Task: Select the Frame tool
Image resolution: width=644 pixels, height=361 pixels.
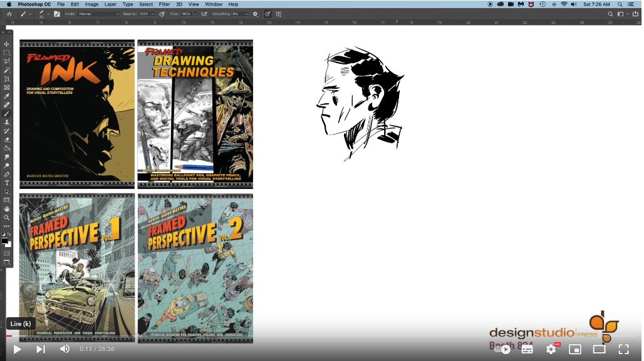Action: (6, 88)
